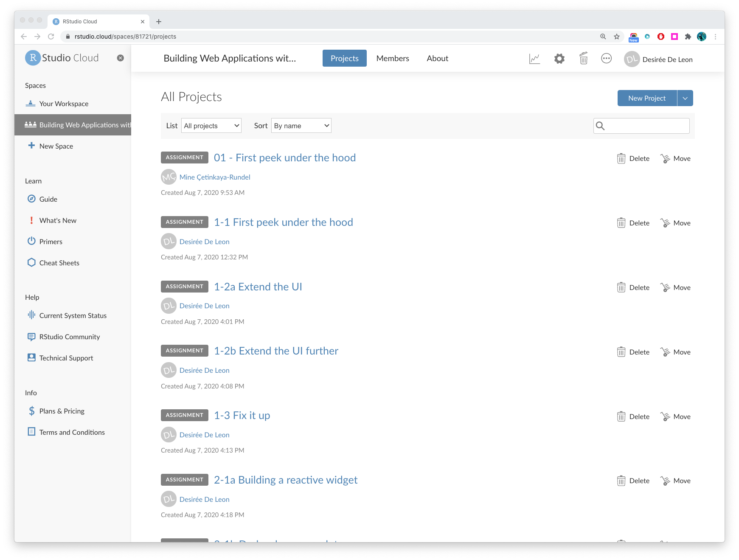Viewport: 739px width, 560px height.
Task: Open the trash bin icon in header
Action: [x=584, y=59]
